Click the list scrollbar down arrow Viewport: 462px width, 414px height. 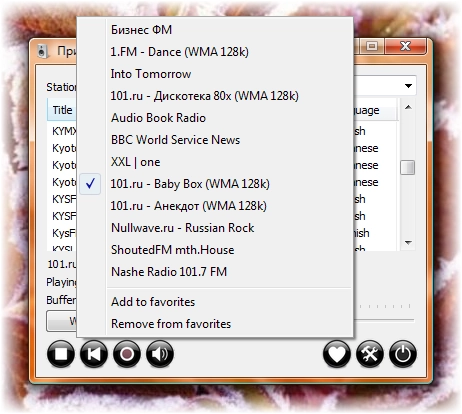tap(408, 243)
